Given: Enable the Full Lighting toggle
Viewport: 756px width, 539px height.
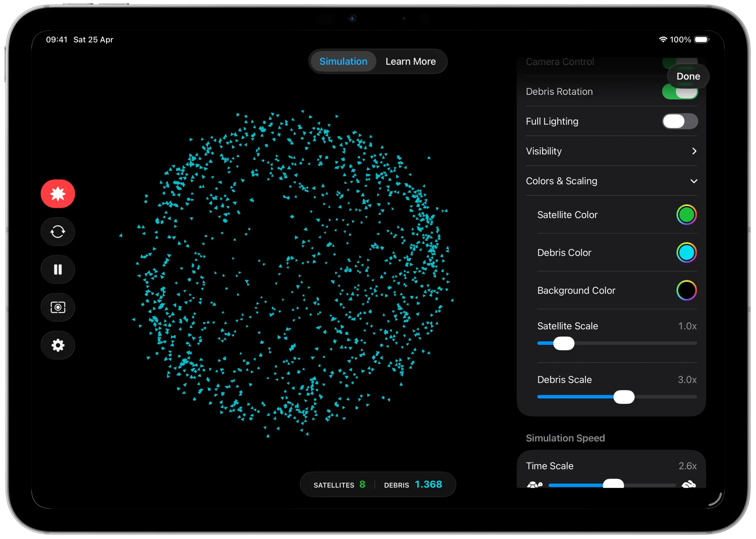Looking at the screenshot, I should (x=680, y=121).
